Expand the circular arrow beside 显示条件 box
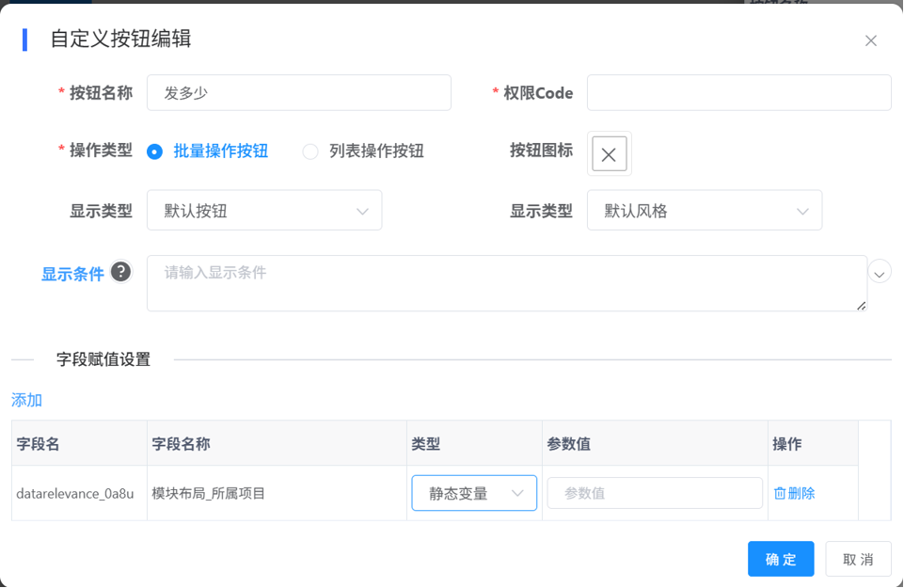Viewport: 904px width, 588px height. point(880,273)
